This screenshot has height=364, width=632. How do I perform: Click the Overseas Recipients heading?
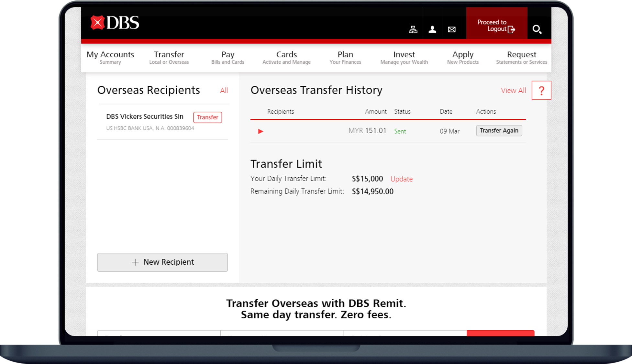[x=149, y=90]
